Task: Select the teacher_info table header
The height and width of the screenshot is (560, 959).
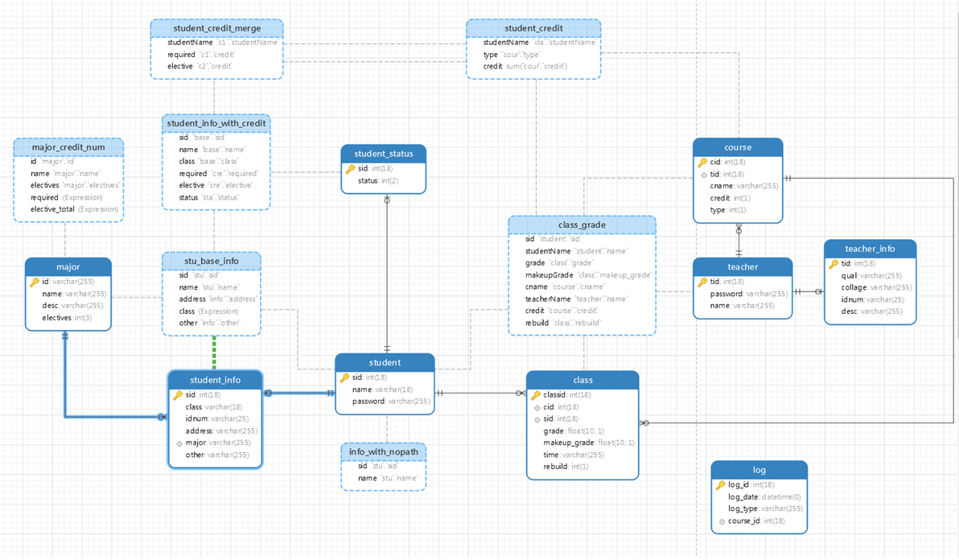Action: pyautogui.click(x=871, y=249)
